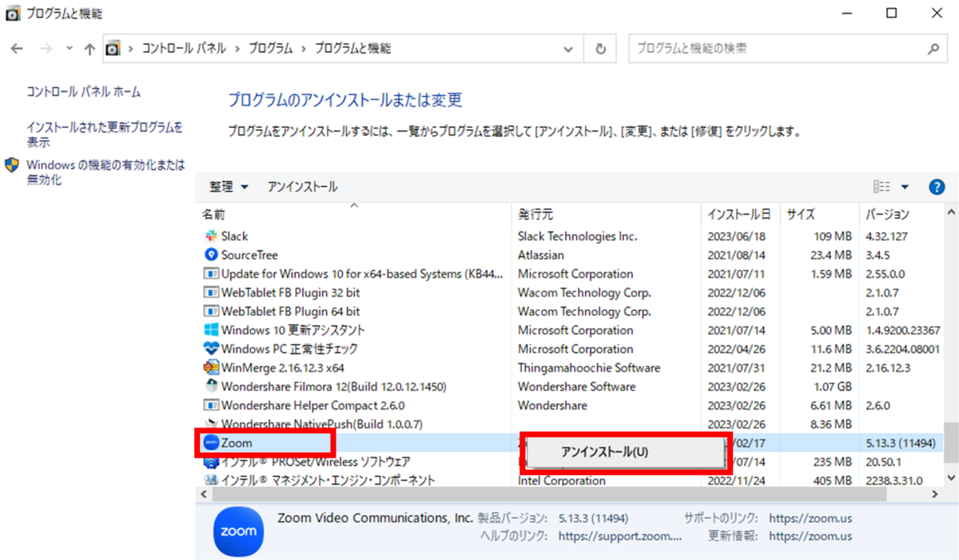
Task: Open the blue help question mark icon
Action: 937,187
